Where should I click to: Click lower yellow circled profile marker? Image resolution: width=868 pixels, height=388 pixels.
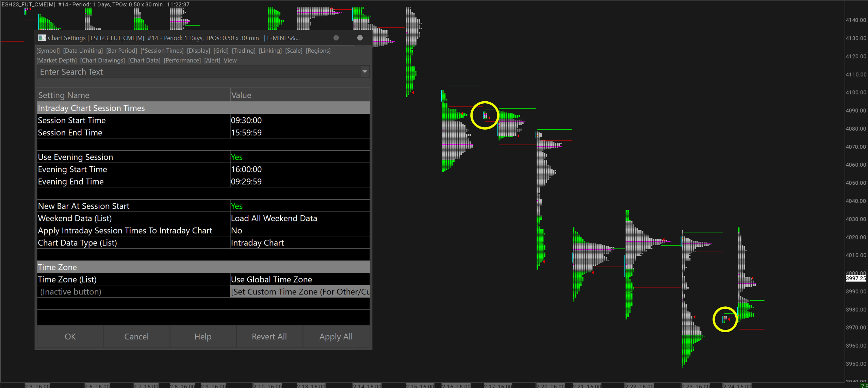[725, 319]
